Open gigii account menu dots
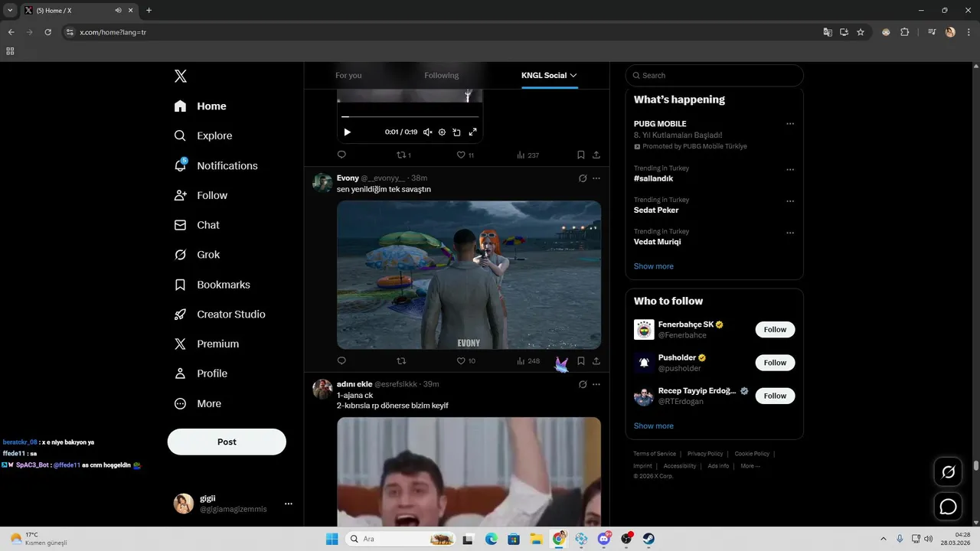The height and width of the screenshot is (551, 980). coord(289,504)
